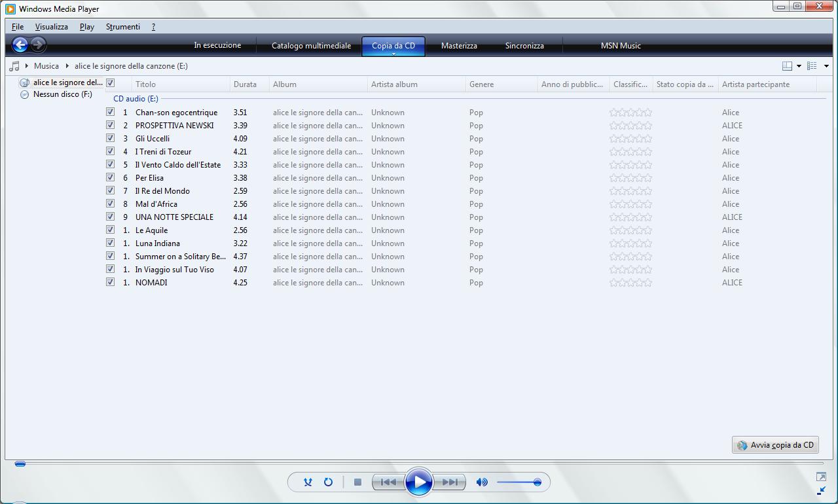Open the view options dropdown arrow
Viewport: 838px width, 504px height.
tap(826, 66)
